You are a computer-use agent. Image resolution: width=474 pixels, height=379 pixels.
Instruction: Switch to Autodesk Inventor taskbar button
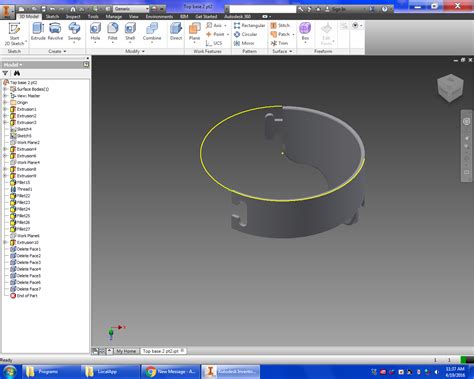tap(231, 371)
